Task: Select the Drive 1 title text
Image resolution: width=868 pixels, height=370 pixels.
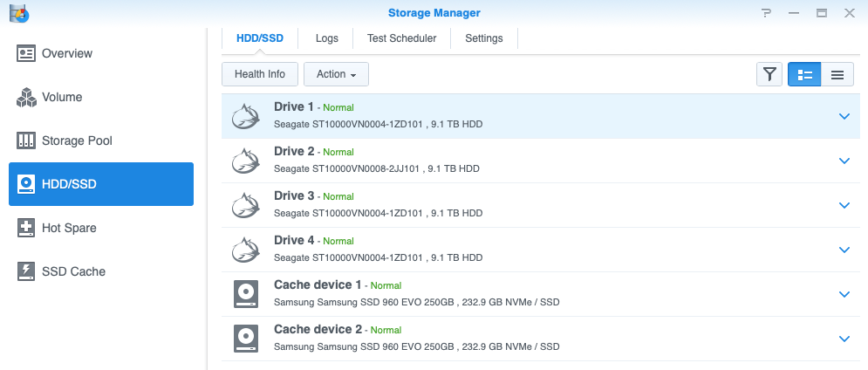Action: click(294, 107)
